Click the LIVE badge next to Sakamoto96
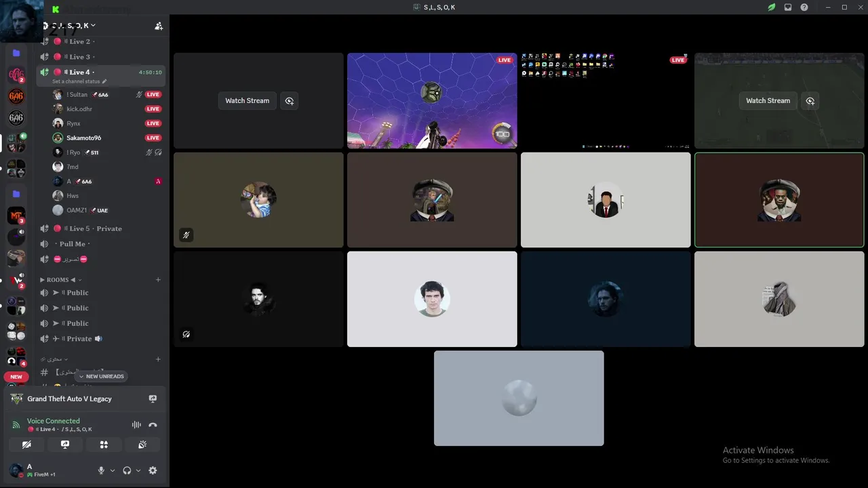 pyautogui.click(x=153, y=138)
